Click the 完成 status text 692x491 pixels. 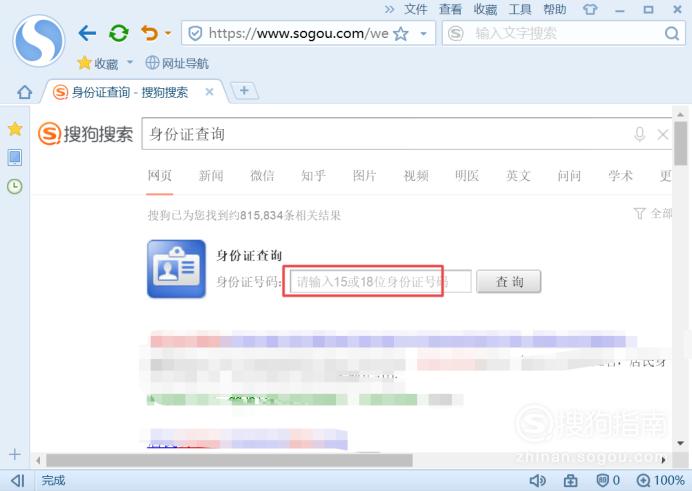coord(53,480)
